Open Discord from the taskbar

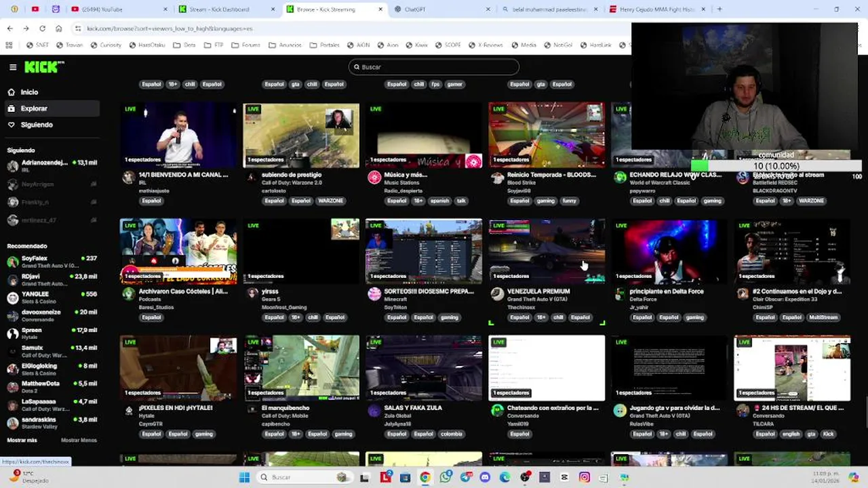[x=485, y=477]
